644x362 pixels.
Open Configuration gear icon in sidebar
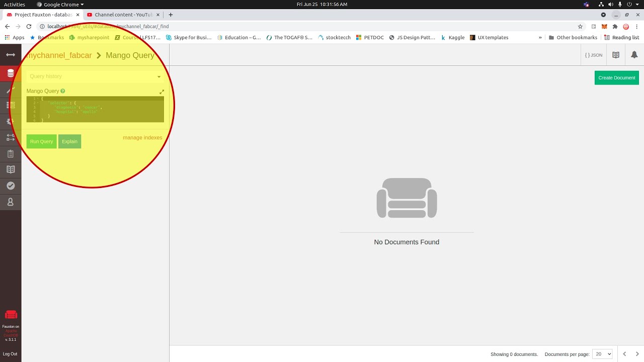[11, 122]
